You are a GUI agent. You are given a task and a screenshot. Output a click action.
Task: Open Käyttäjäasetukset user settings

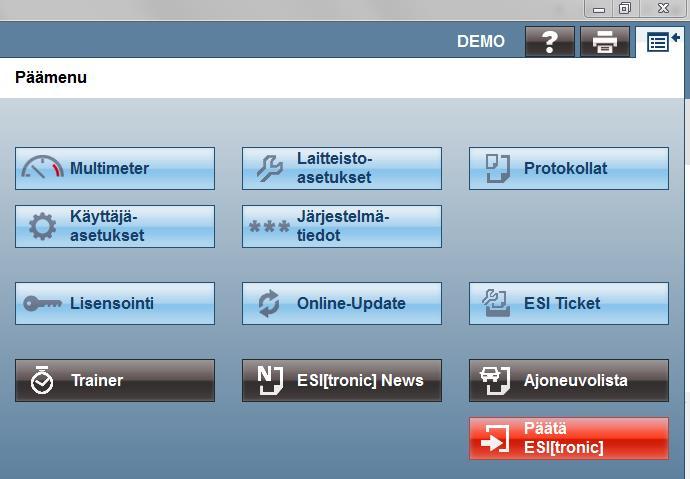click(x=115, y=226)
